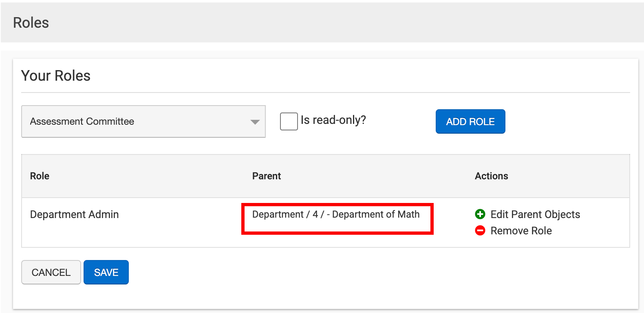Click the SAVE button
The width and height of the screenshot is (644, 313).
coord(106,272)
